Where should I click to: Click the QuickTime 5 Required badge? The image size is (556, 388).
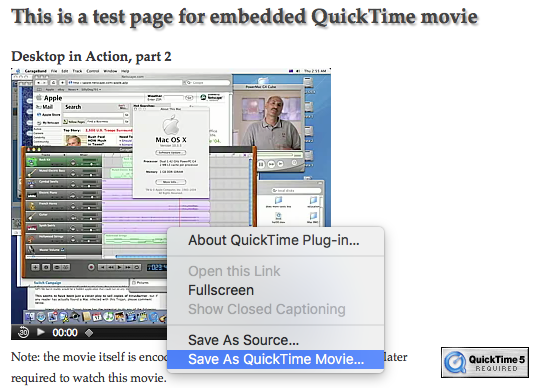[485, 362]
